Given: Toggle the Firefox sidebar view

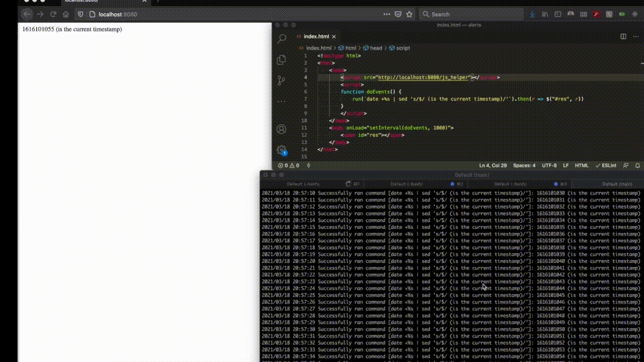Looking at the screenshot, I should click(558, 14).
